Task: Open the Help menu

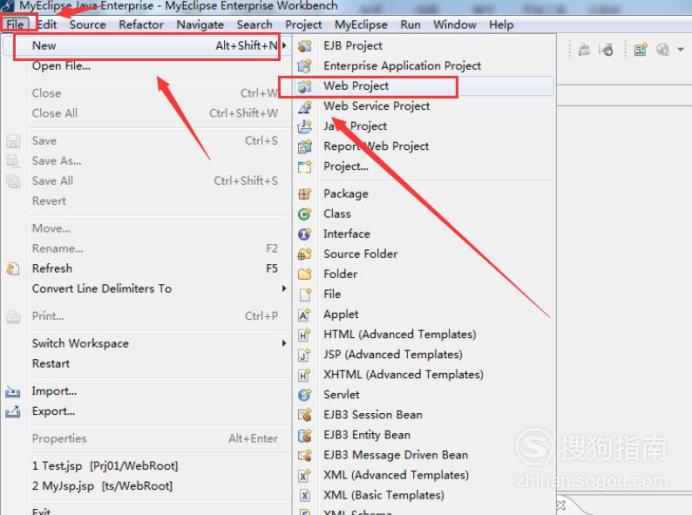Action: [x=501, y=24]
